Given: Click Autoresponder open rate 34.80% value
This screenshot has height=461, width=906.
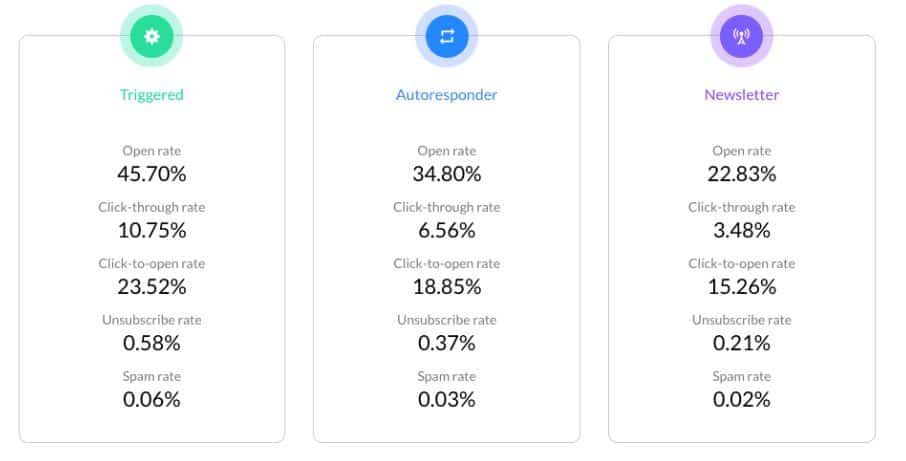Looking at the screenshot, I should tap(447, 174).
